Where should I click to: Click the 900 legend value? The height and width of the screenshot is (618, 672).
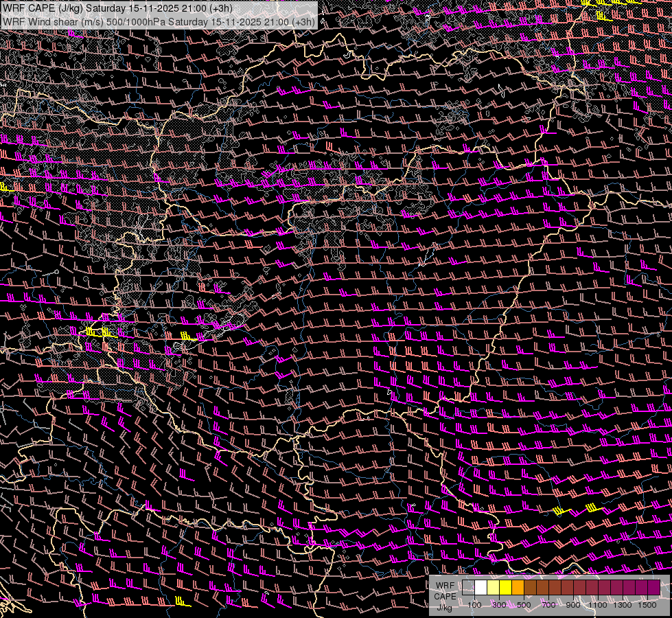(x=573, y=605)
